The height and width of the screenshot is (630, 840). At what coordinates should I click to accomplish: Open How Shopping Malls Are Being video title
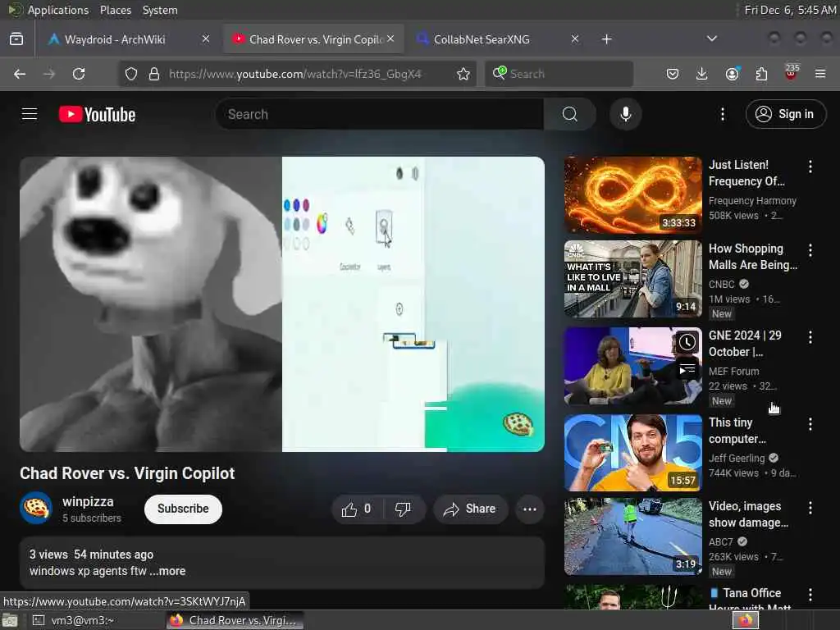pyautogui.click(x=752, y=257)
